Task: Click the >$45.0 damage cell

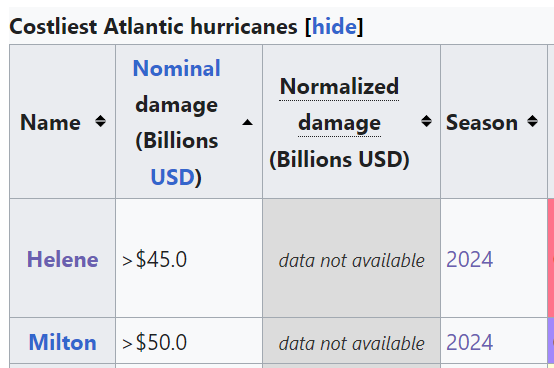Action: (189, 258)
